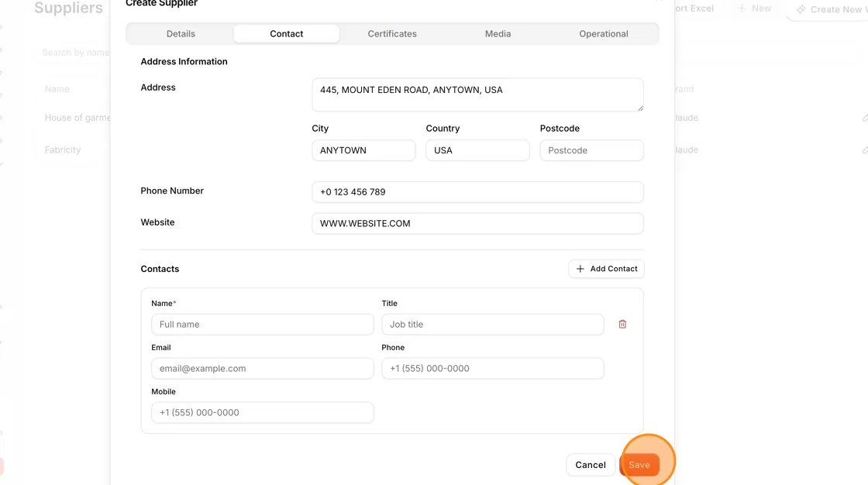Click Fabricity row in Suppliers list

(63, 150)
